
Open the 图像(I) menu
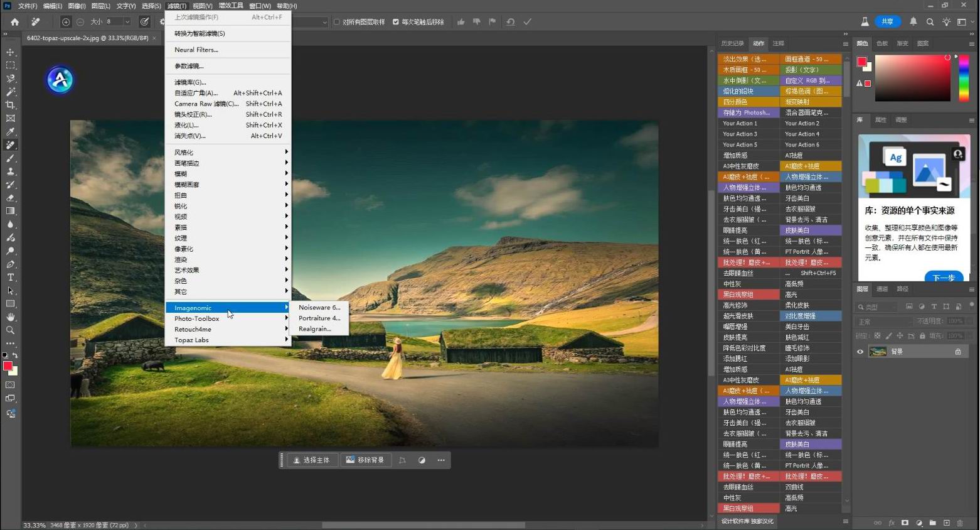pyautogui.click(x=77, y=6)
